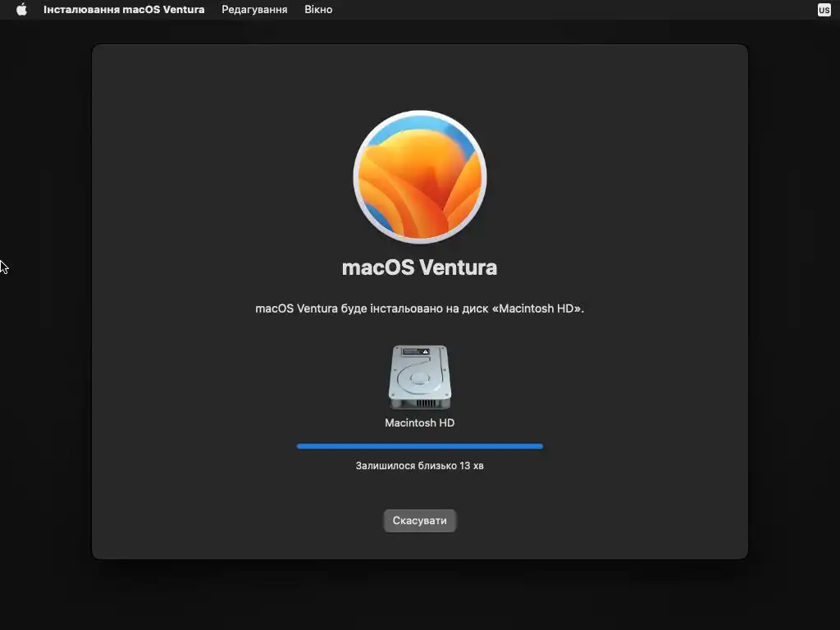Click the 'буде інстальовано на диск' message
840x630 pixels.
click(419, 308)
